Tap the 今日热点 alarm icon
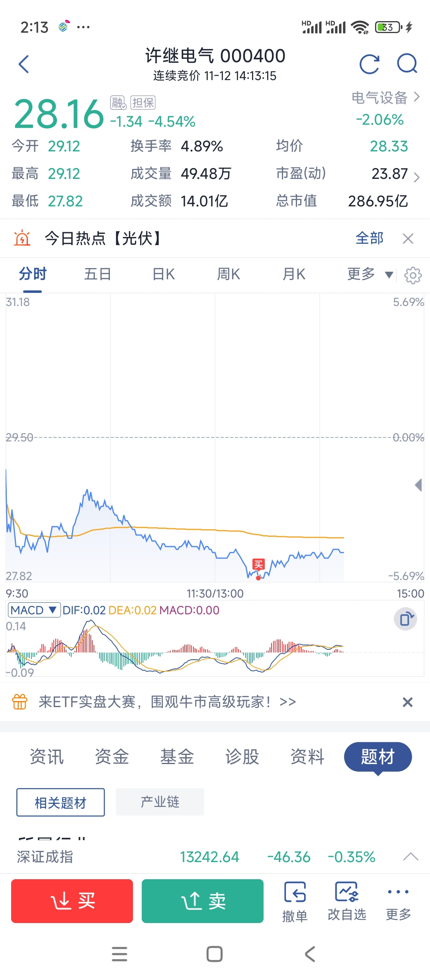The width and height of the screenshot is (430, 980). pos(22,238)
